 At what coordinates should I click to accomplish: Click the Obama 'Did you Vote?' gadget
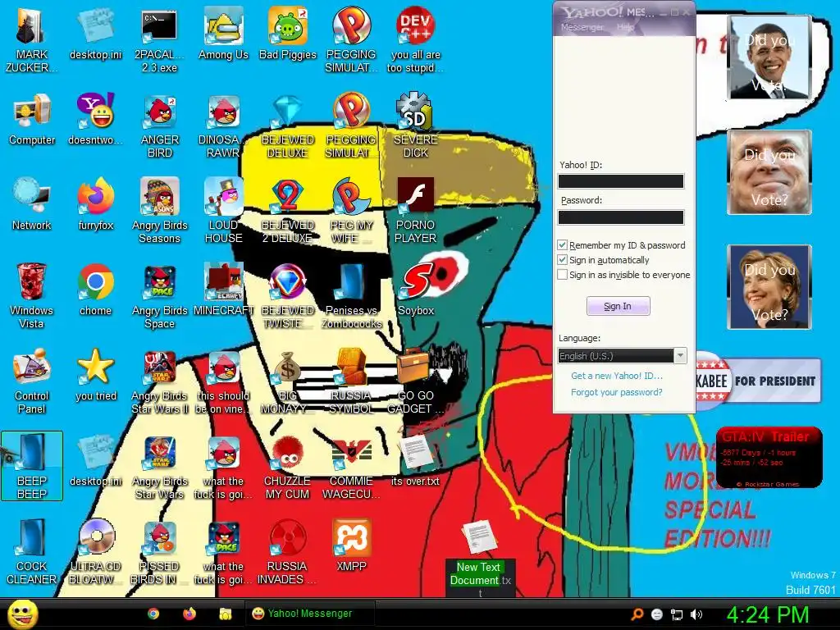pos(769,57)
